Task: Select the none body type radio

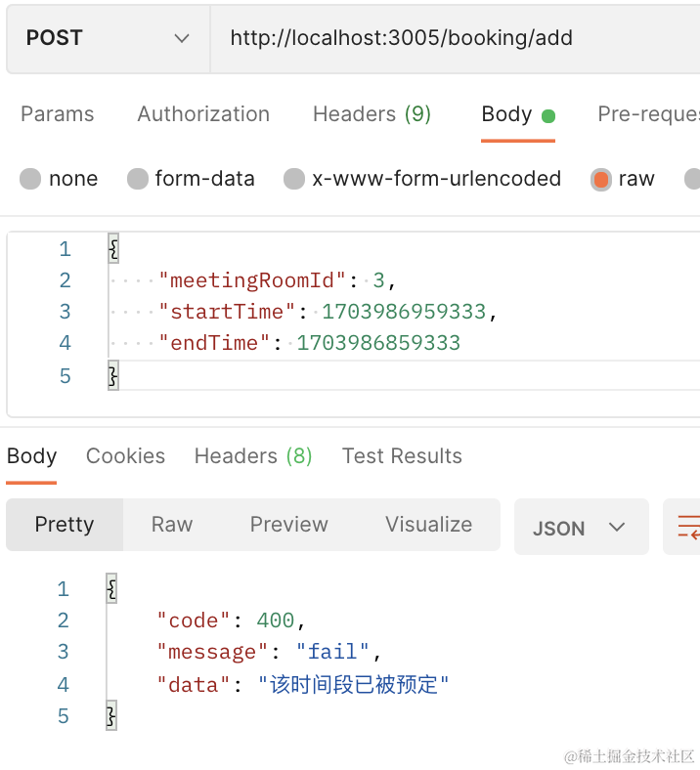Action: click(x=30, y=179)
